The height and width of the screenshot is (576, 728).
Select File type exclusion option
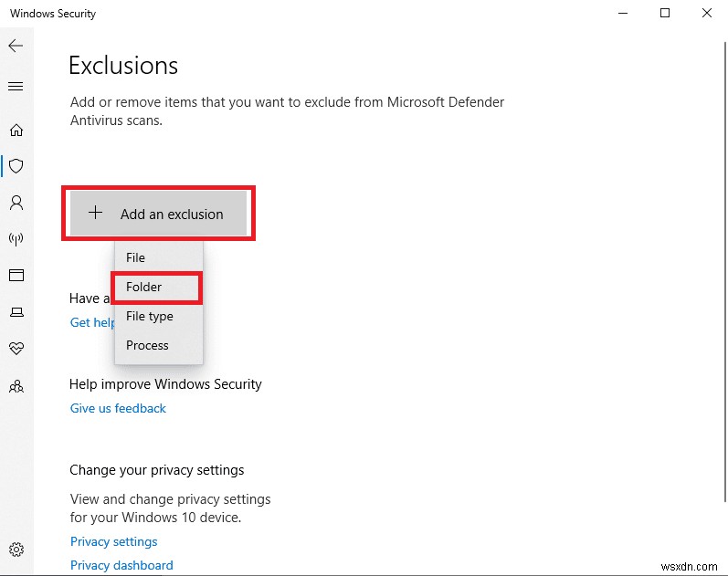(x=150, y=316)
